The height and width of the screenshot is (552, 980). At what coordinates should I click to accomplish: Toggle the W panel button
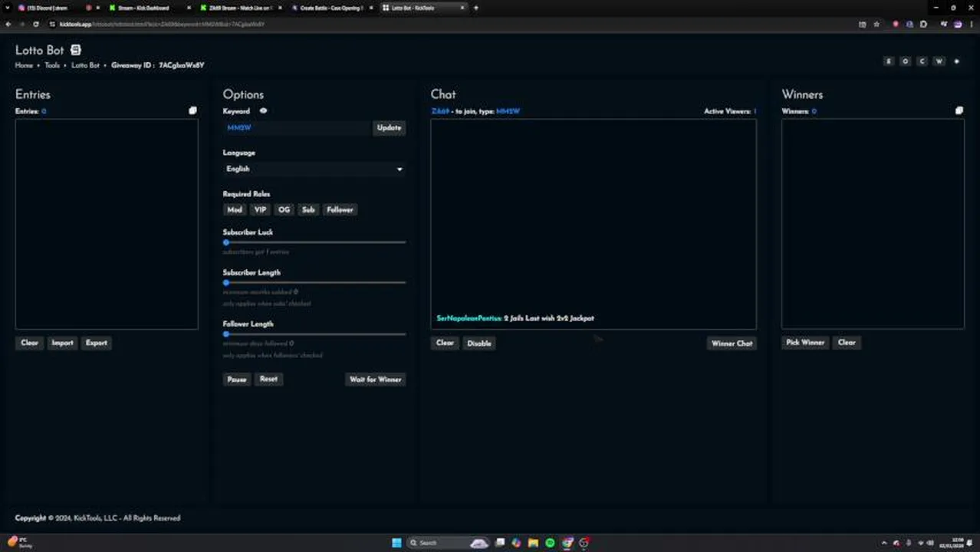click(x=939, y=61)
